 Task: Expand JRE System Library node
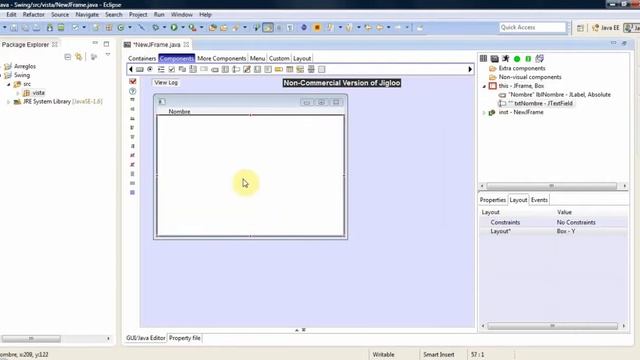pyautogui.click(x=9, y=102)
